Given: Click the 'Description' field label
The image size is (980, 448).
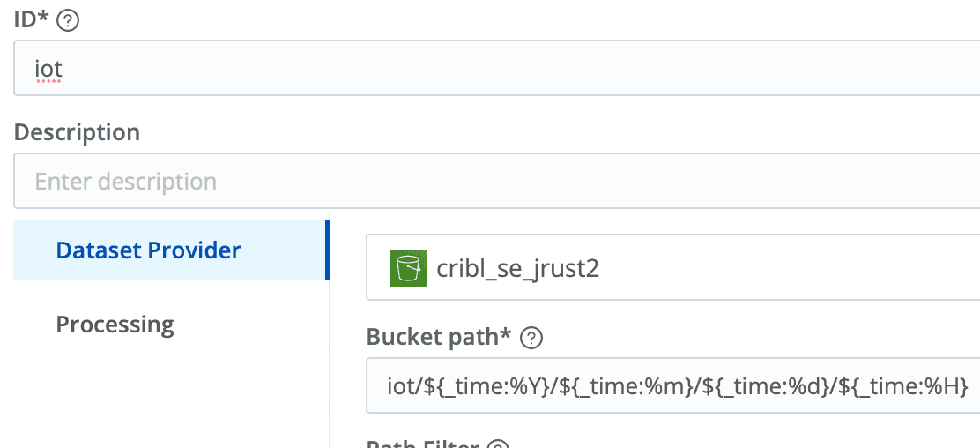Looking at the screenshot, I should [77, 132].
